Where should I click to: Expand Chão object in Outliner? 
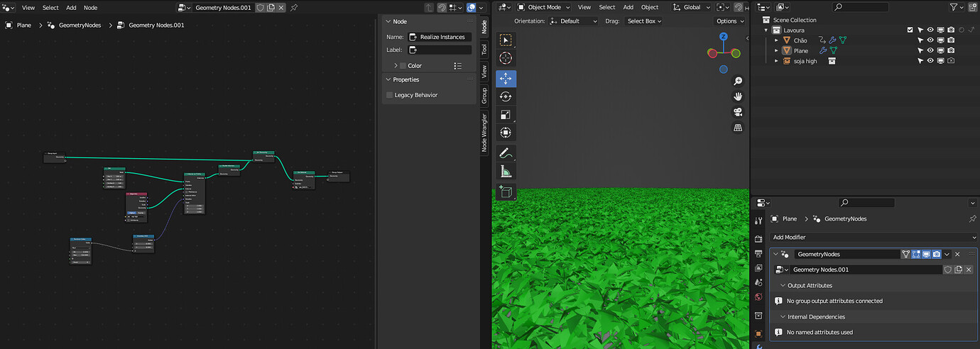pos(777,40)
